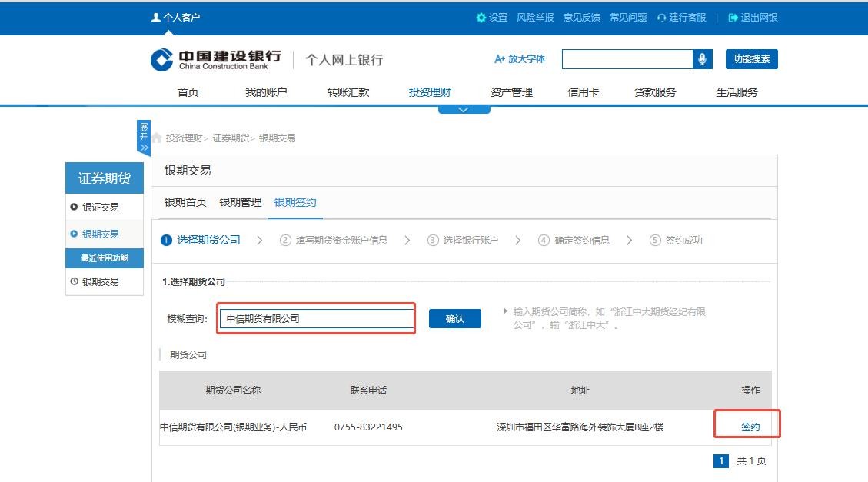Click the home icon in breadcrumb
This screenshot has height=482, width=868.
[157, 138]
